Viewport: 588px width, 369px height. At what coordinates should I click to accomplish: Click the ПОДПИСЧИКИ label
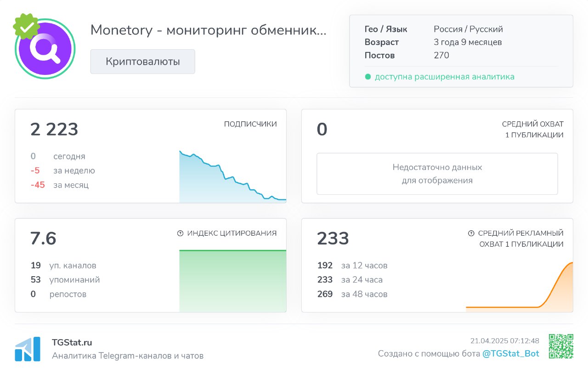pos(250,124)
